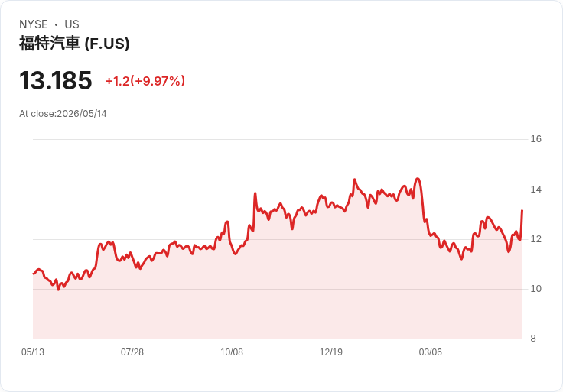Click the sharp October price spike peak

(255, 193)
